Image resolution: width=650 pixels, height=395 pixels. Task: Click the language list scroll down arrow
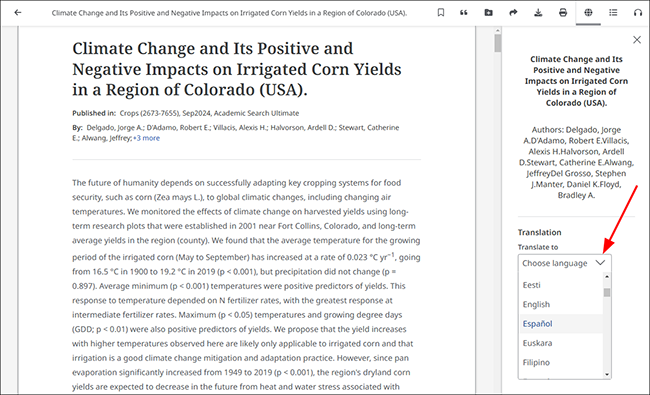tap(607, 374)
